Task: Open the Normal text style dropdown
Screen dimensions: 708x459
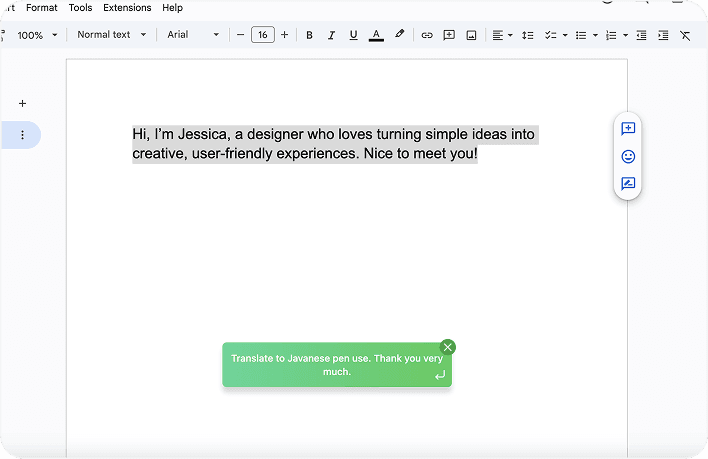Action: [111, 35]
